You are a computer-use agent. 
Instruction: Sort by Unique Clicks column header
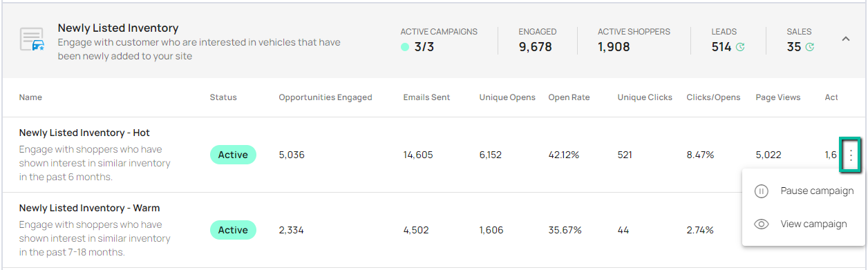click(645, 97)
